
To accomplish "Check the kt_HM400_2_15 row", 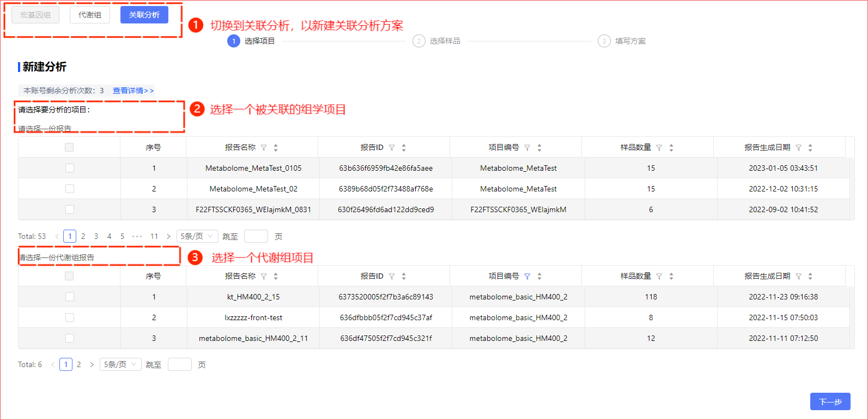I will click(70, 297).
